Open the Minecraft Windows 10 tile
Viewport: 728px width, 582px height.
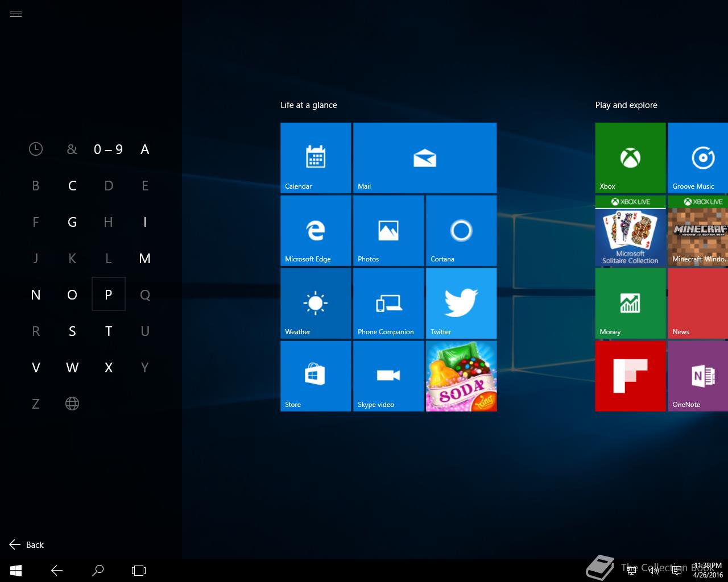click(698, 231)
